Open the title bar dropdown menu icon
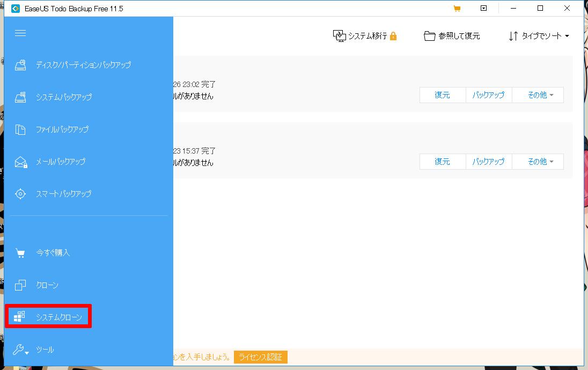The width and height of the screenshot is (588, 370). pyautogui.click(x=484, y=8)
